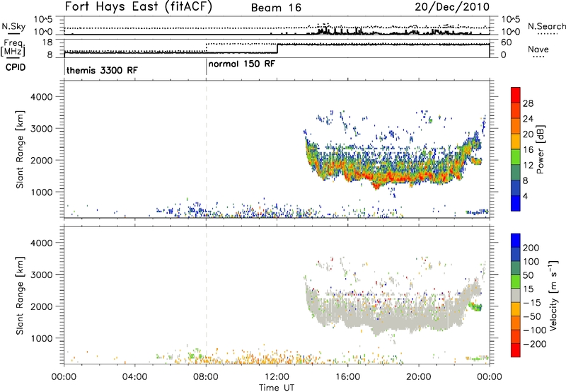Click the green velocity patch near 2000 km

475,307
